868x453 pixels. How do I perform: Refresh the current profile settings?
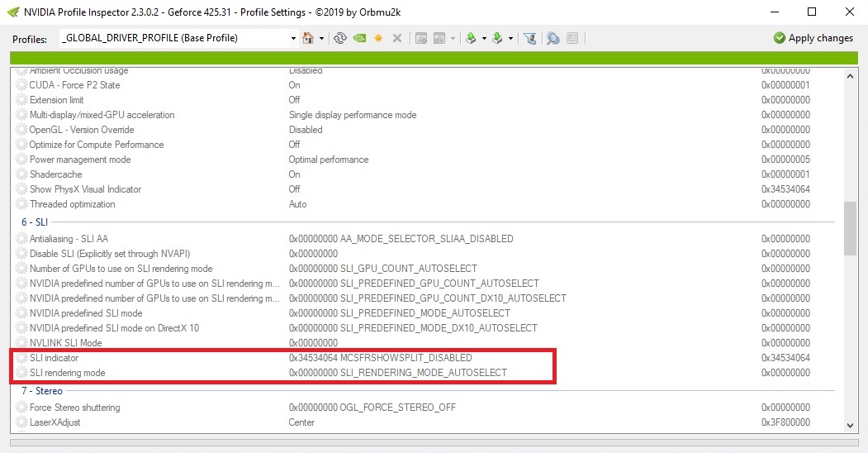pyautogui.click(x=340, y=38)
